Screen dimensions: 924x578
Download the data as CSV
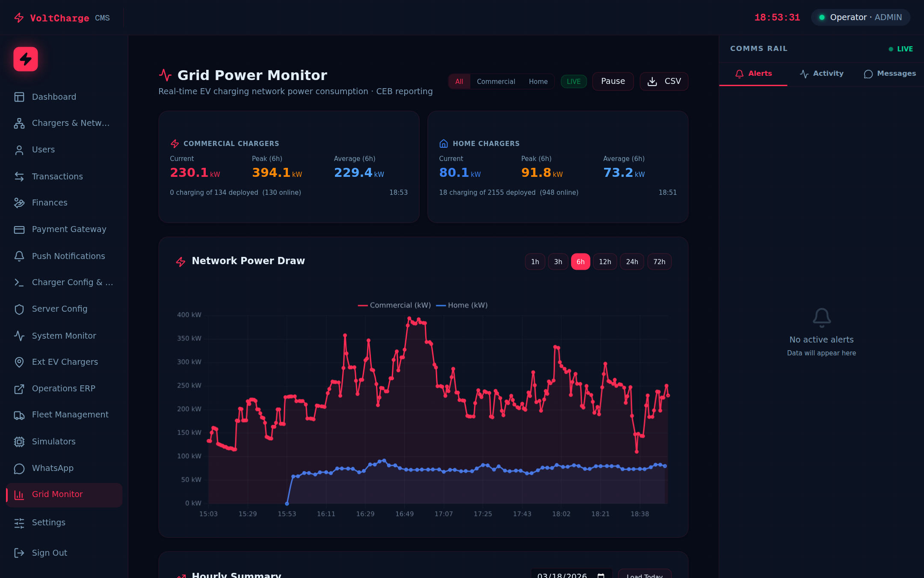(x=664, y=81)
